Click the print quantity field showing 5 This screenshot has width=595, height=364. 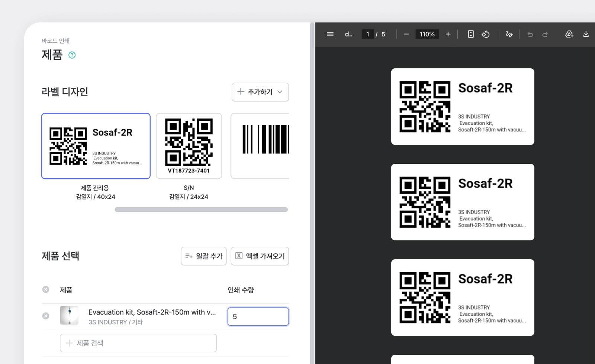(x=258, y=316)
